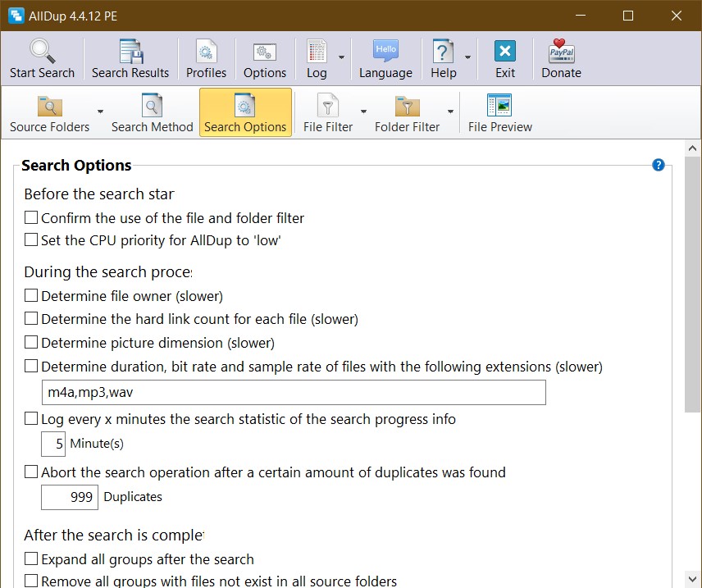This screenshot has width=702, height=588.
Task: Check Determine duration, bit rate and sample rate
Action: 31,366
